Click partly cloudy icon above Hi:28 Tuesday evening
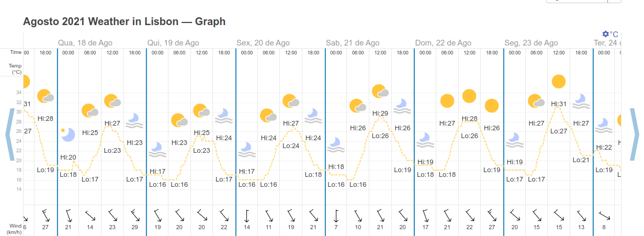The image size is (644, 236). pos(46,96)
